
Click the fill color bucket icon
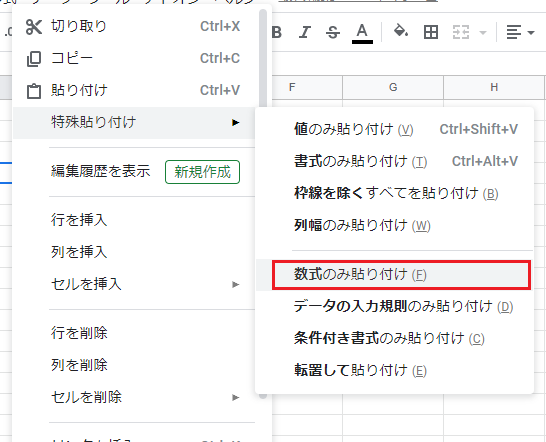pos(401,31)
